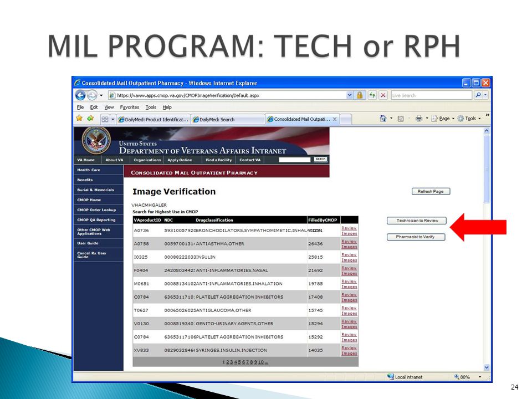
Task: Click the Local intranet zone icon
Action: (391, 377)
